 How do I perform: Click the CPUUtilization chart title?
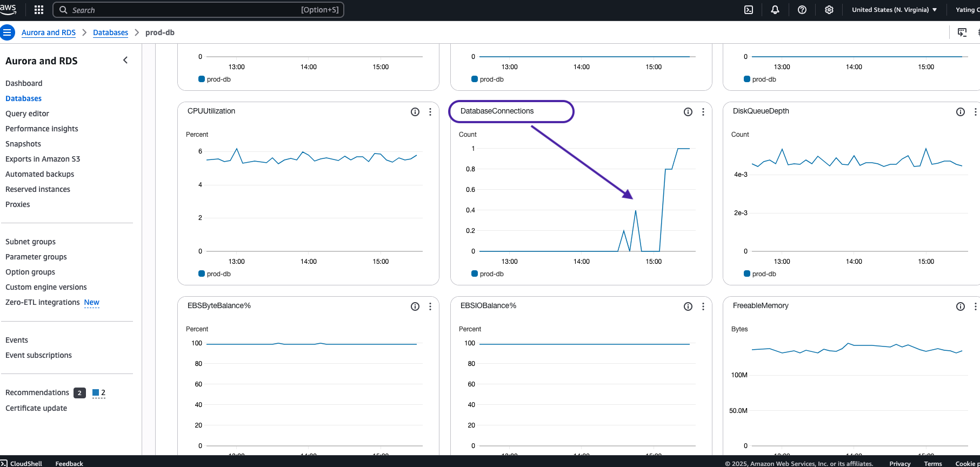pyautogui.click(x=211, y=111)
